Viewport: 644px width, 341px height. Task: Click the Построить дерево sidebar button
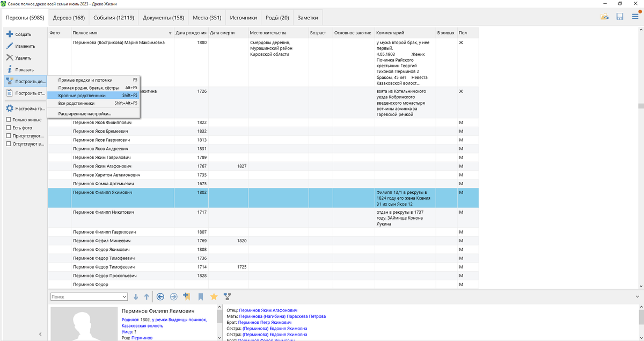pyautogui.click(x=25, y=82)
